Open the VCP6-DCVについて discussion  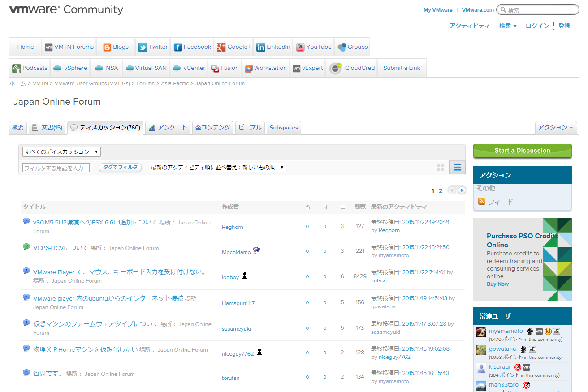coord(61,248)
